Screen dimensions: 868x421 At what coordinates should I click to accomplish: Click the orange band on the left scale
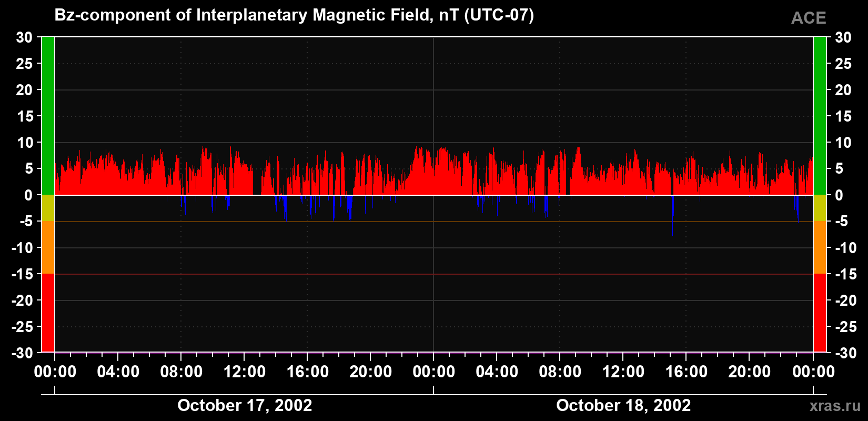(x=48, y=247)
